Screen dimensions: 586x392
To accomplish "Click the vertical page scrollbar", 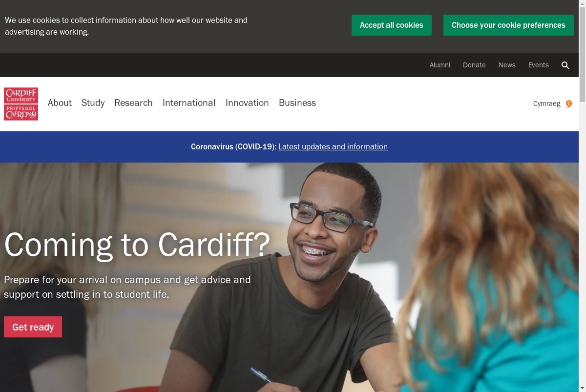I will coord(582,196).
